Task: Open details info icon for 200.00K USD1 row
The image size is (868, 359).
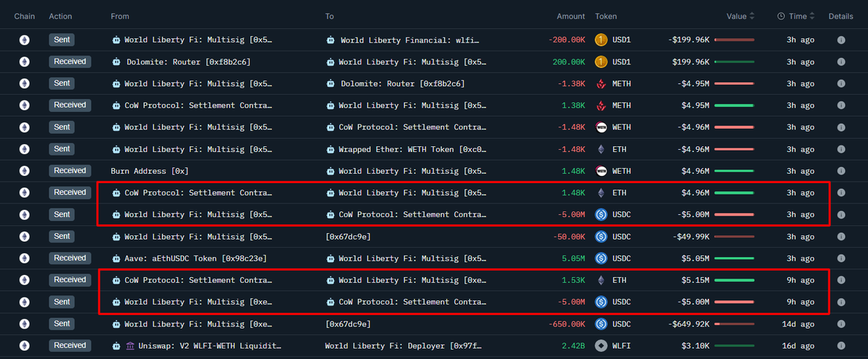Action: (x=841, y=62)
